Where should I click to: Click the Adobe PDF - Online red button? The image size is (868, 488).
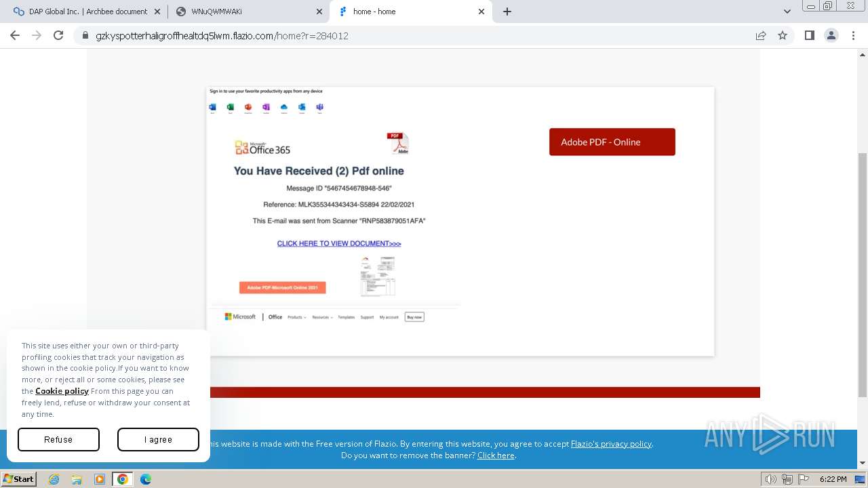(612, 142)
